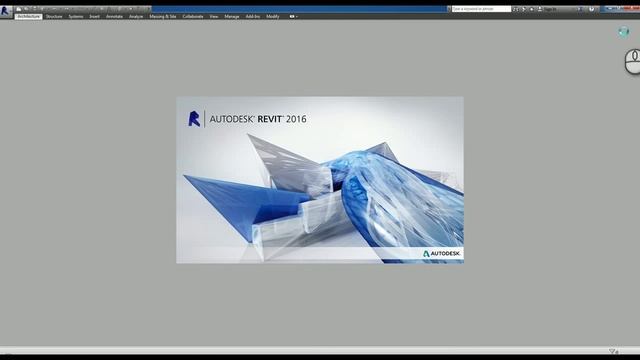Click the Autodesk Revit 2016 splash image
The height and width of the screenshot is (360, 640).
click(x=320, y=180)
